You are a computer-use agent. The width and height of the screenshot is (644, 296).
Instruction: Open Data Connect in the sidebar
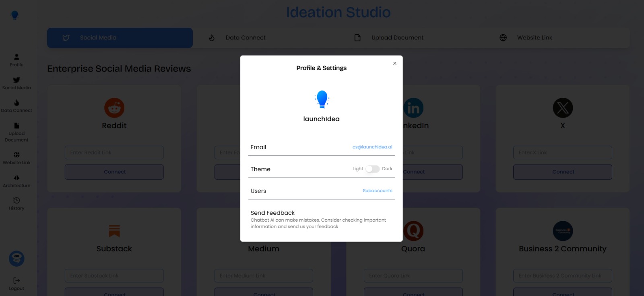(x=17, y=106)
